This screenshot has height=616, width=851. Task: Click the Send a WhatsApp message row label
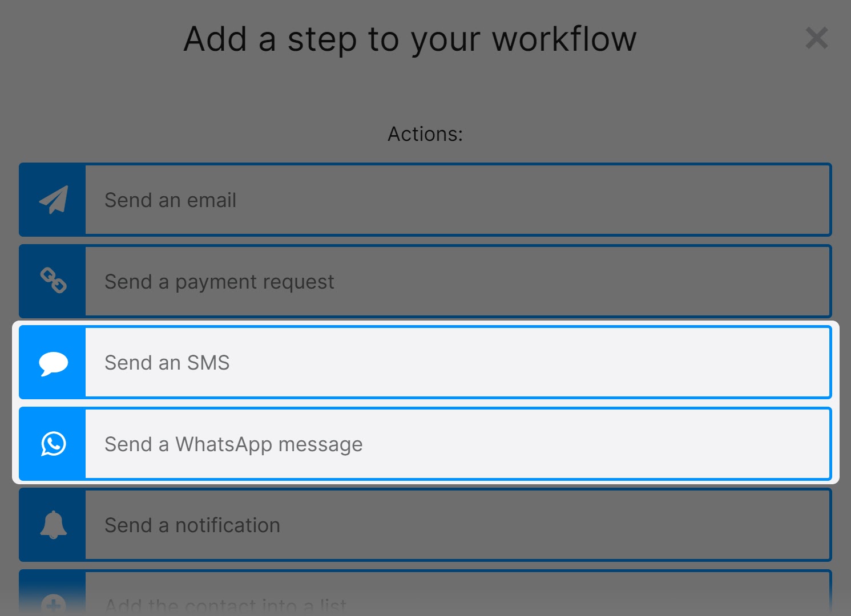click(x=233, y=444)
